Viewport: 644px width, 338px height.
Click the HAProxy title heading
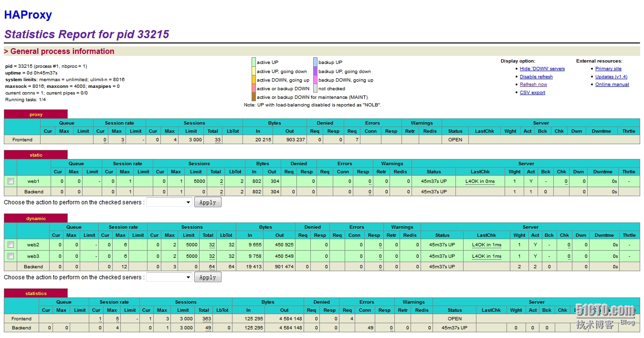(28, 15)
